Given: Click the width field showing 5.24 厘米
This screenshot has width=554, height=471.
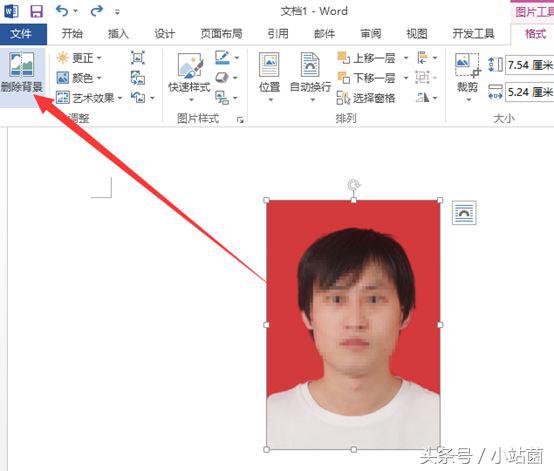Looking at the screenshot, I should tap(530, 92).
